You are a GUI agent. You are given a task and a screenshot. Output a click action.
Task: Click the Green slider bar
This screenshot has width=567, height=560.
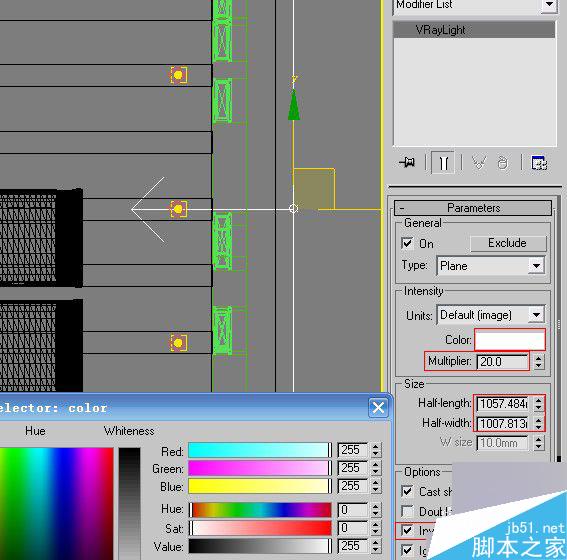(260, 468)
